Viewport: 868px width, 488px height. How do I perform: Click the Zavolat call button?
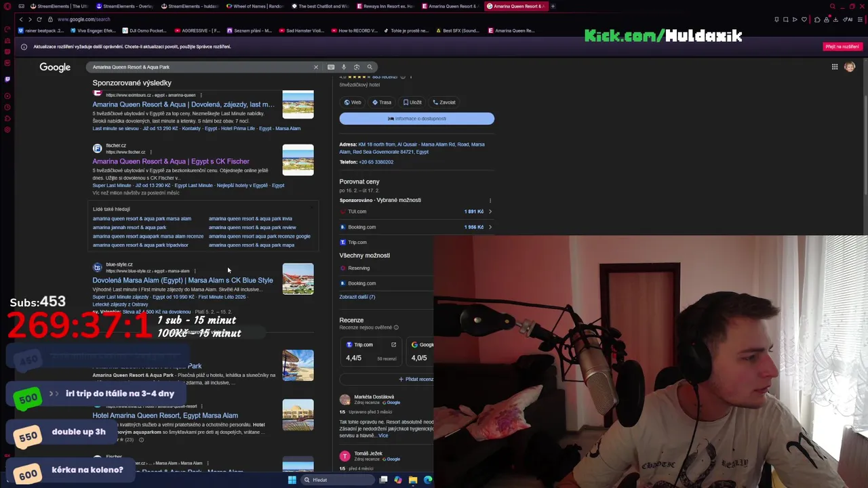[444, 102]
